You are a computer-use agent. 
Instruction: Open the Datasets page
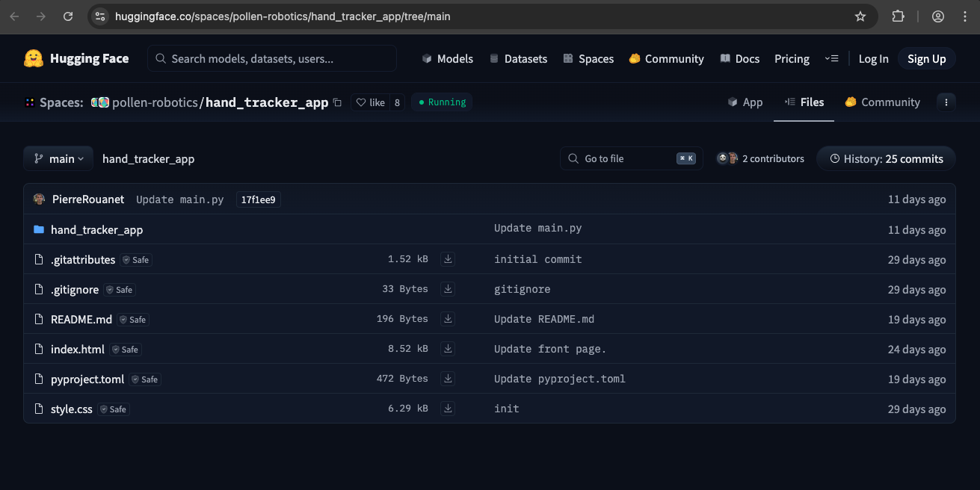coord(518,59)
